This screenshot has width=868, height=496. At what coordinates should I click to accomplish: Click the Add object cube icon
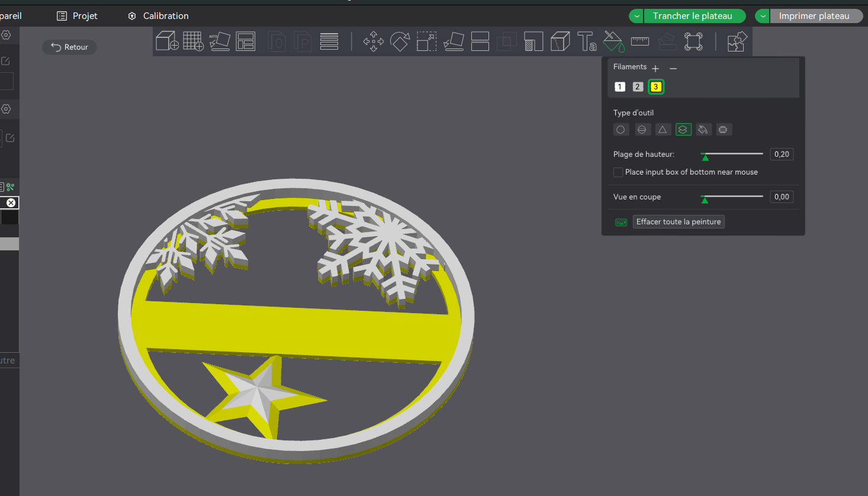[167, 41]
